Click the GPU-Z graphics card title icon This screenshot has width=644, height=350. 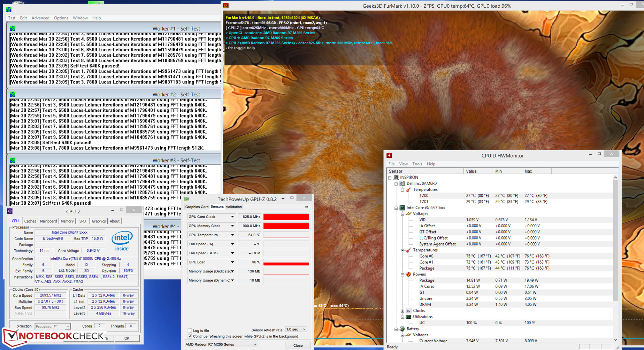coord(186,199)
